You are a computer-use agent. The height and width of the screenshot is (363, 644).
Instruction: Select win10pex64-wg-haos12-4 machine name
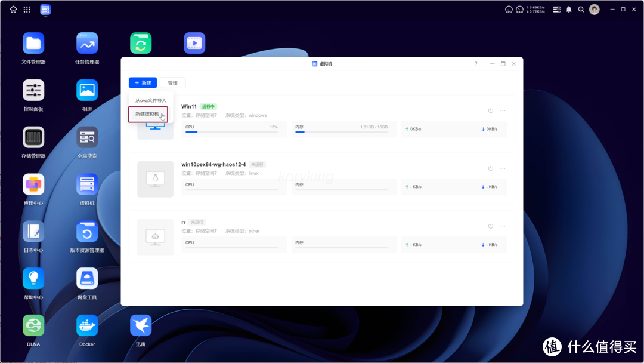click(x=213, y=164)
